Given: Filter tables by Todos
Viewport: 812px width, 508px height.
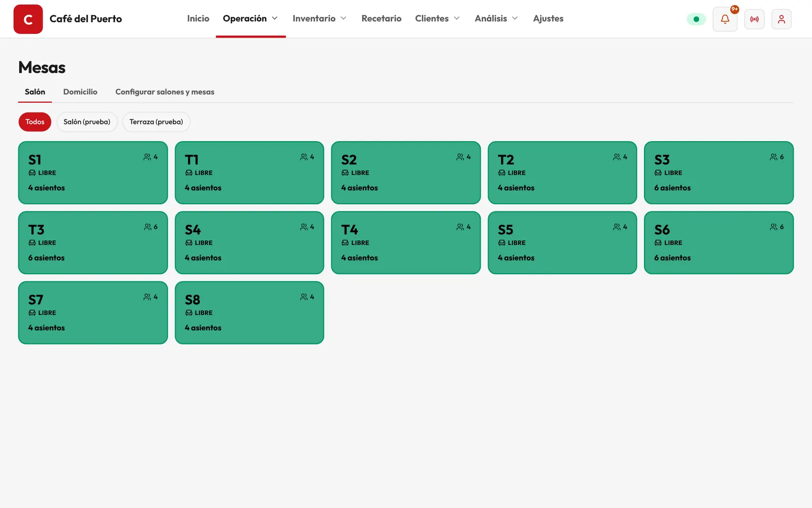Looking at the screenshot, I should point(35,122).
